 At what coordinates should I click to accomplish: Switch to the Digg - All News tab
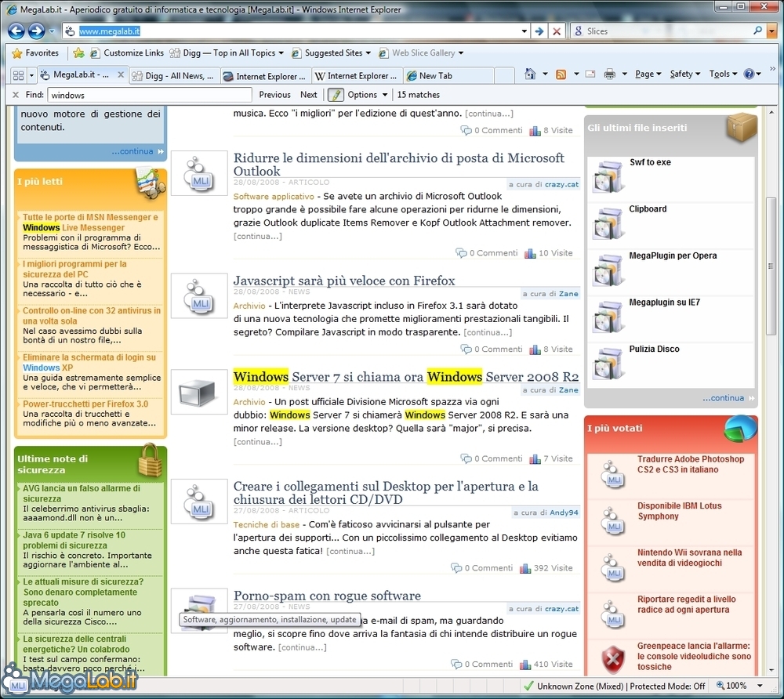pos(172,76)
